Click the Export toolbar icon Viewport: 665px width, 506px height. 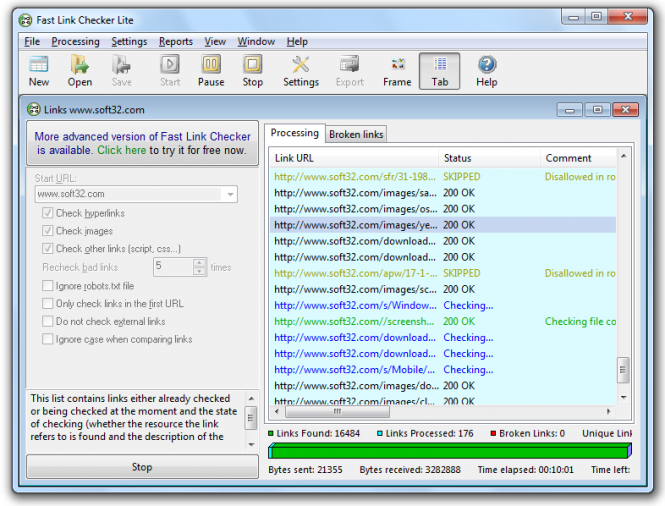(x=349, y=71)
